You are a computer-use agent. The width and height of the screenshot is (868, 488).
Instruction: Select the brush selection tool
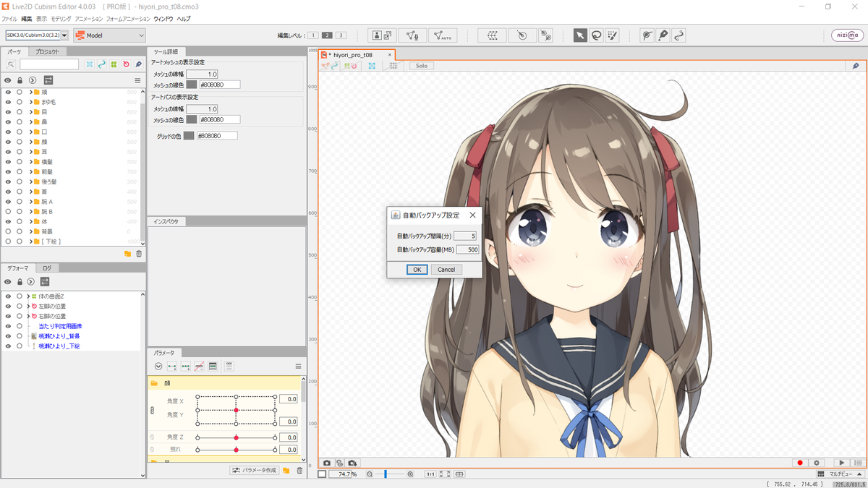coord(612,35)
